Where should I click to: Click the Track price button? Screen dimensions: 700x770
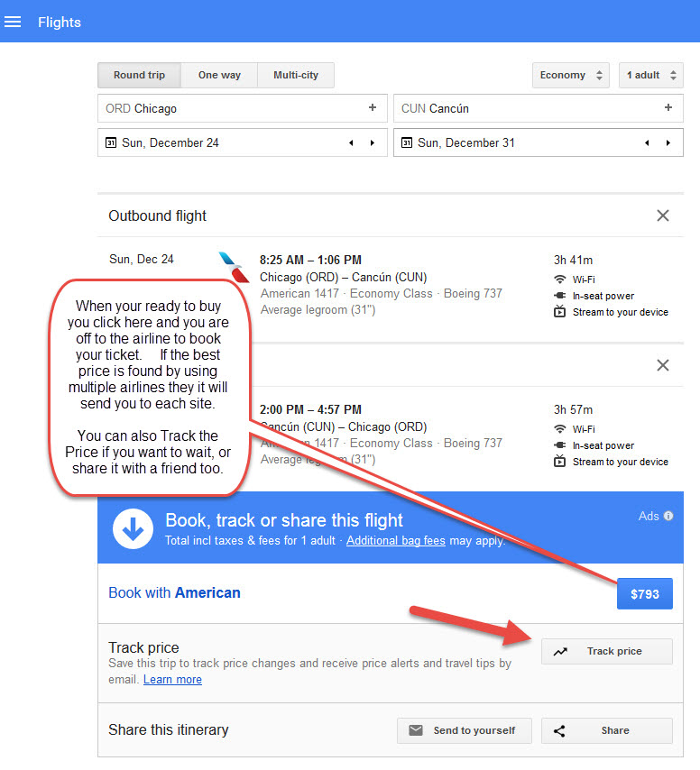pyautogui.click(x=607, y=651)
